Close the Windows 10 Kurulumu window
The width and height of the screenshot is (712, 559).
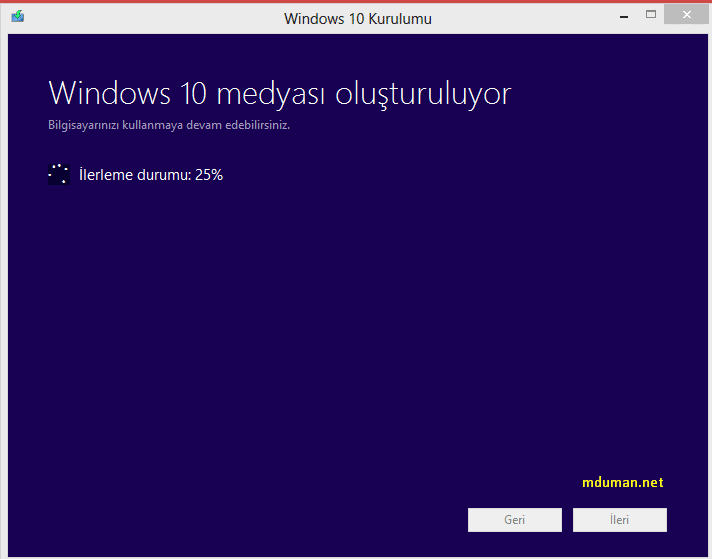point(686,15)
